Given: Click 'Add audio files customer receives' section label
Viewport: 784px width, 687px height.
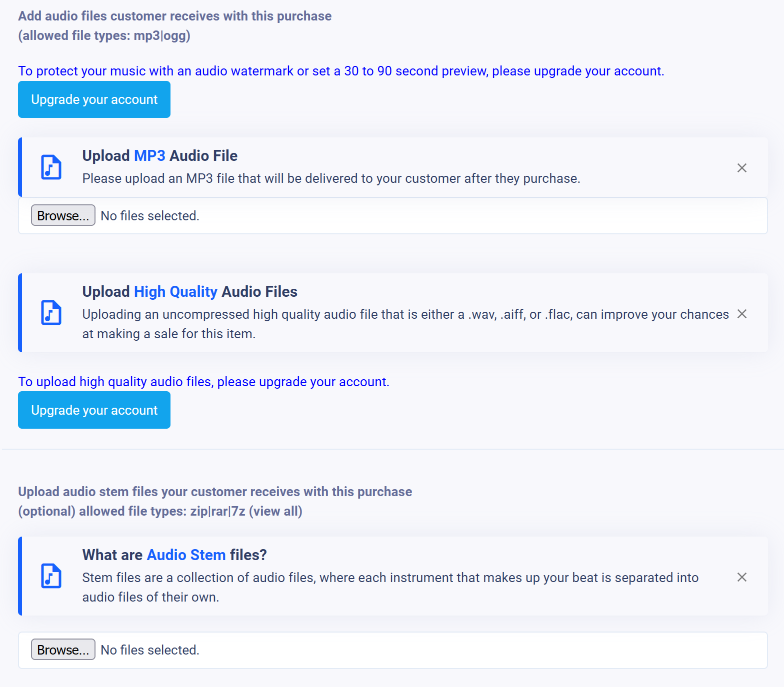Looking at the screenshot, I should pos(175,16).
